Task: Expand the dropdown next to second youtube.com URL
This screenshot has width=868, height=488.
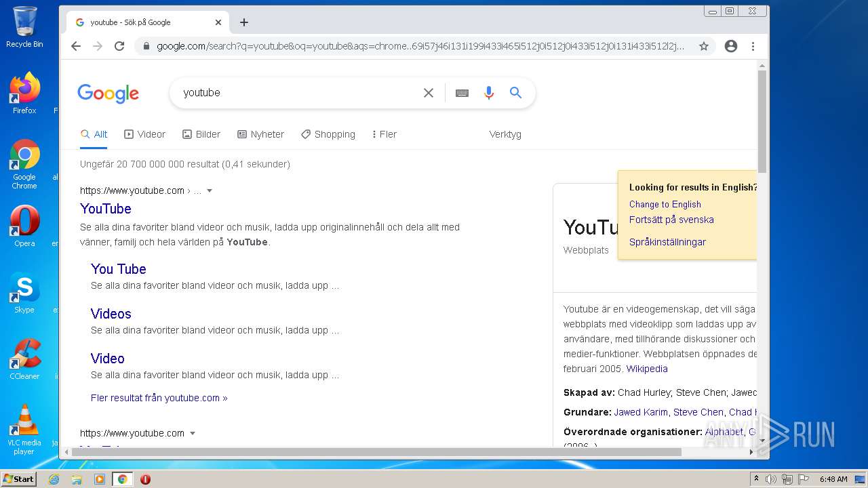Action: pos(193,434)
